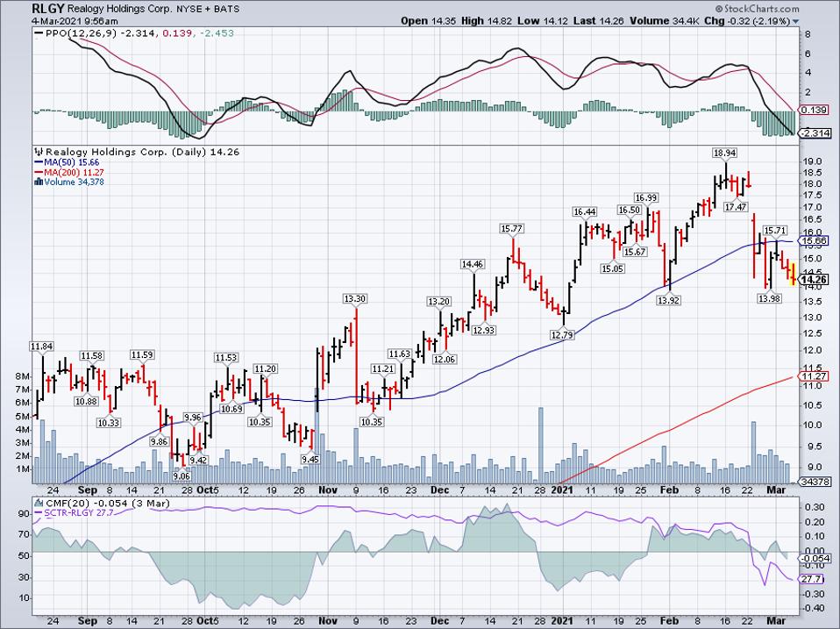The image size is (840, 629).
Task: Click the 4-Mar-2021 9:56am timestamp
Action: (x=75, y=21)
